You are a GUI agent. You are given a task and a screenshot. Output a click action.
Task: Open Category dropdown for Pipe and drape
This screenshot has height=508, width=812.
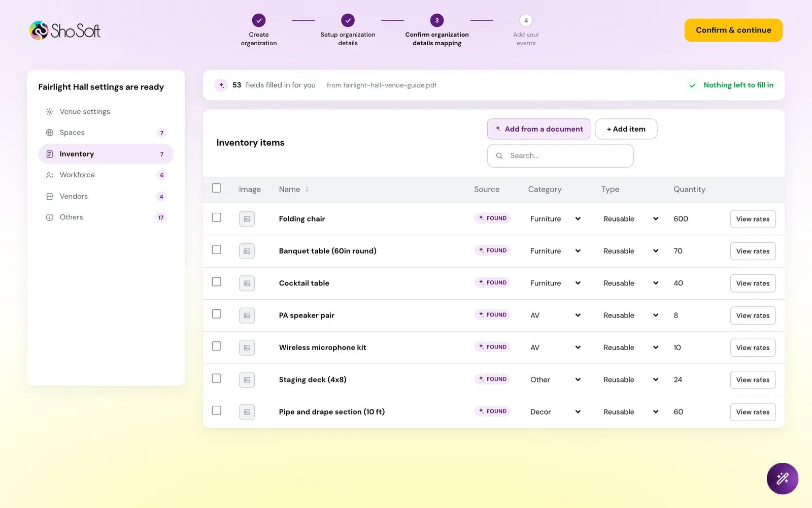click(x=555, y=412)
